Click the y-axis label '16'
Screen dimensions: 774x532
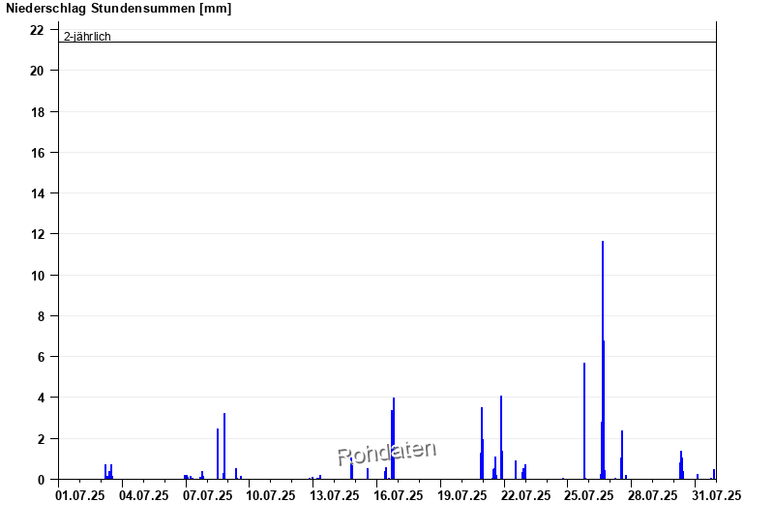[x=37, y=153]
